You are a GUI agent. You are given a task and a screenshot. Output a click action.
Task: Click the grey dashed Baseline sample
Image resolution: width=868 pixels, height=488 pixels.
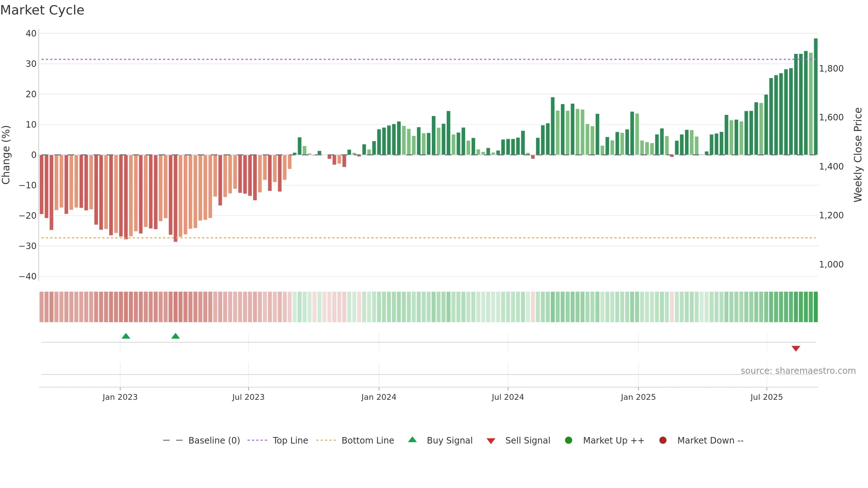(173, 440)
